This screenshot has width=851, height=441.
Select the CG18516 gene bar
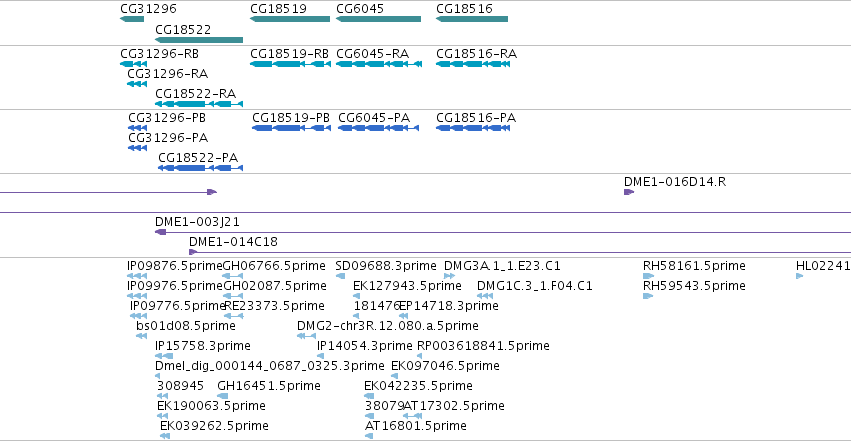coord(472,19)
